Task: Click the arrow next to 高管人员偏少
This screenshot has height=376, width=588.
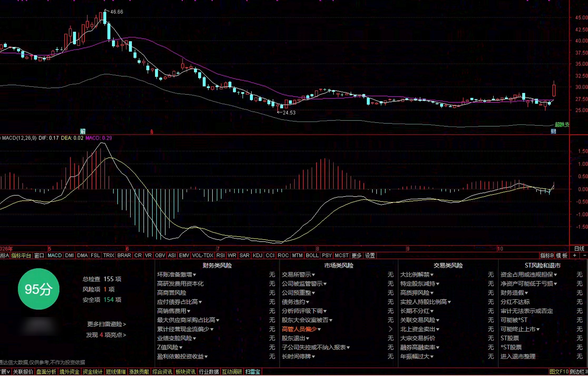Action: pos(390,329)
